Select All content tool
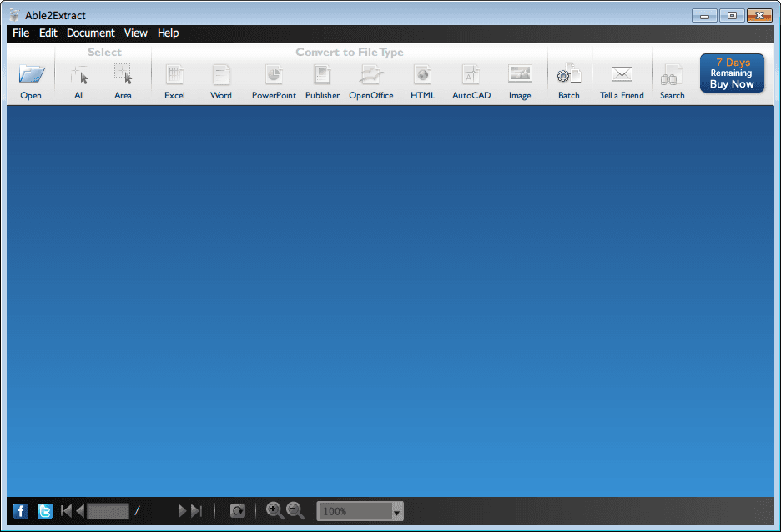The image size is (781, 532). pos(78,75)
